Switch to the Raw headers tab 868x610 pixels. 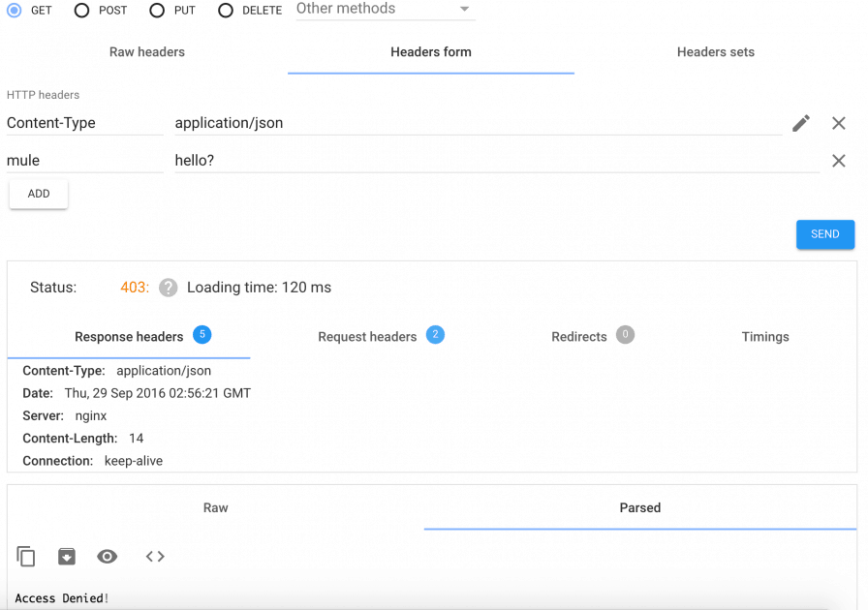(x=147, y=52)
